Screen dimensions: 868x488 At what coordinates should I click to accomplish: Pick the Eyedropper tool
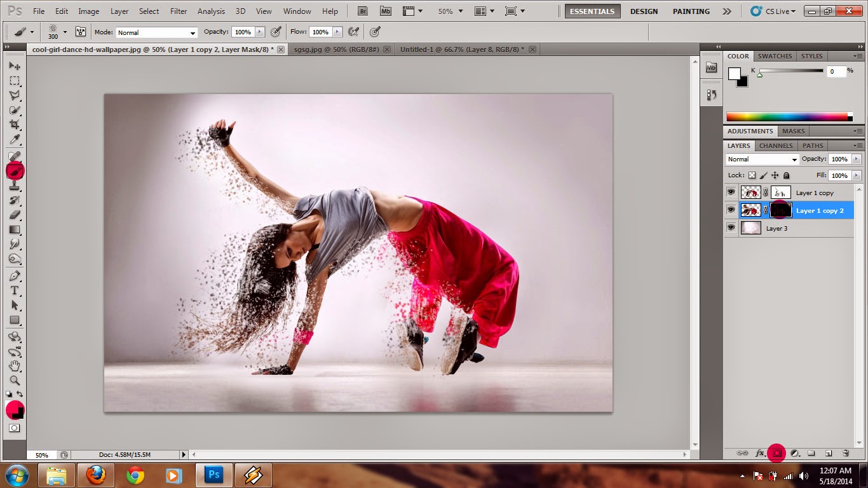pyautogui.click(x=15, y=139)
